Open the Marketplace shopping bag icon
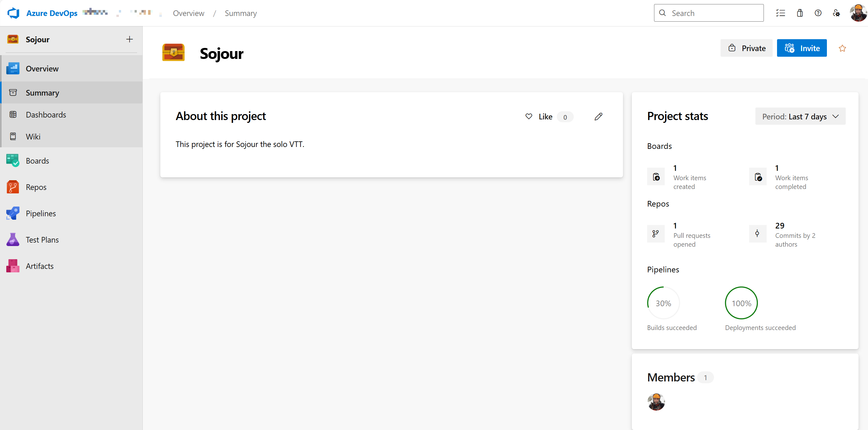This screenshot has height=430, width=868. (800, 13)
